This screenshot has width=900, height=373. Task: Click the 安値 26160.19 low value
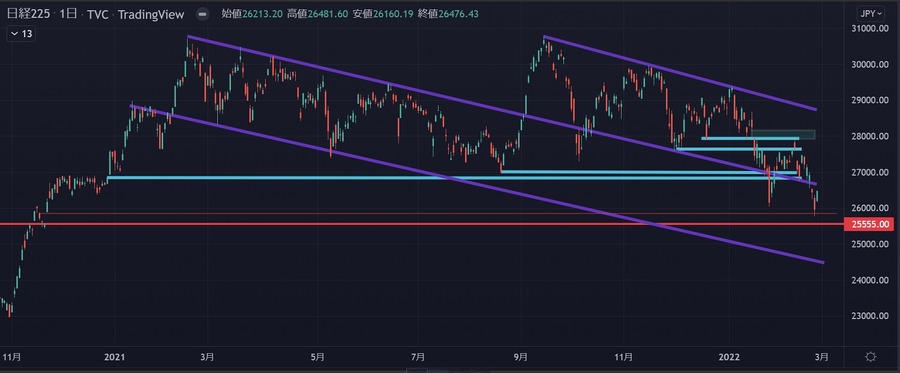click(x=383, y=14)
